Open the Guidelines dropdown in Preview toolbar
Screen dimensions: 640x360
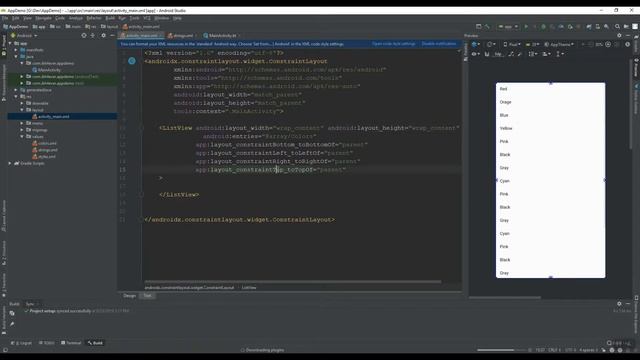tap(560, 53)
